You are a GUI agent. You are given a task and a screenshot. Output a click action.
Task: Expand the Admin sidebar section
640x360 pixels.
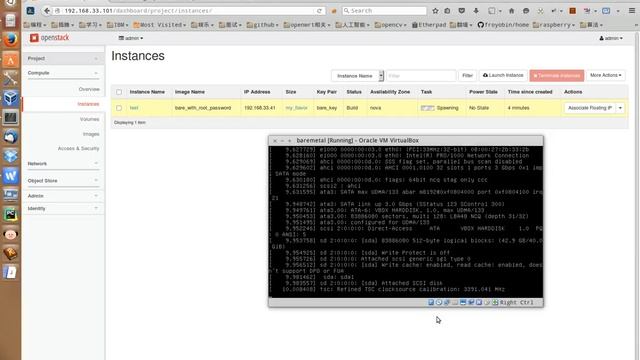[x=63, y=196]
